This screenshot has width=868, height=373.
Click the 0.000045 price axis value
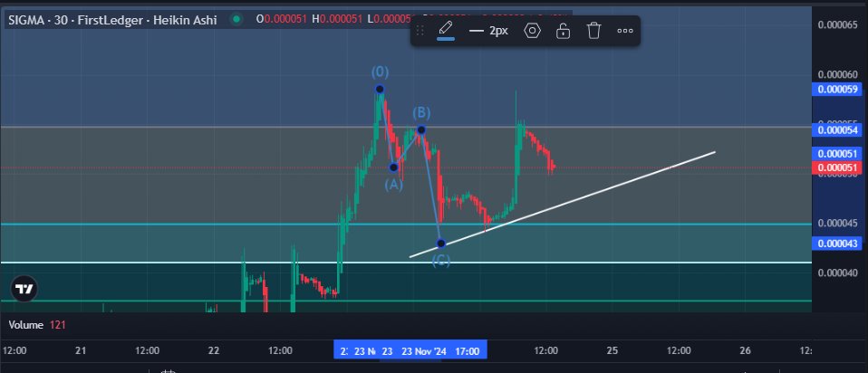(838, 223)
